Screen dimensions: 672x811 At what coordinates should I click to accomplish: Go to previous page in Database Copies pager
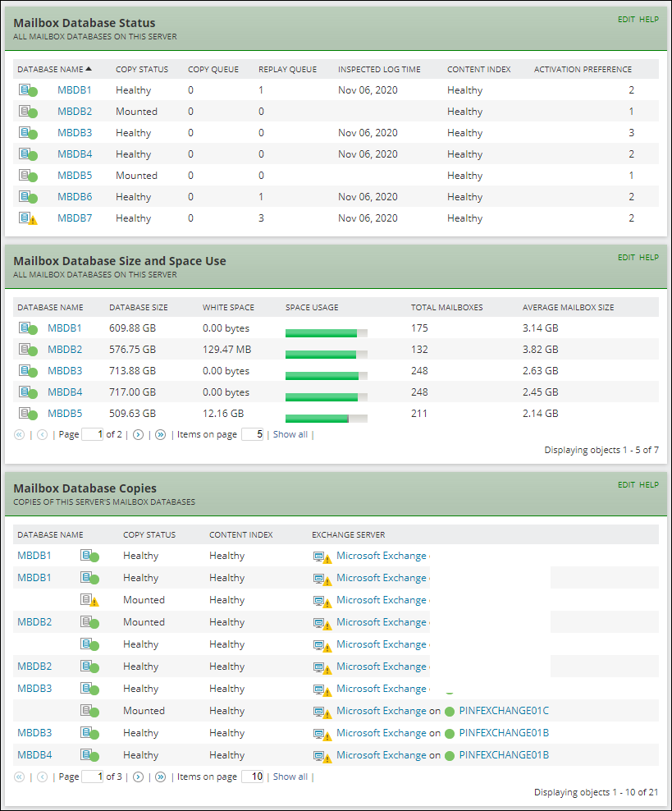(x=43, y=777)
